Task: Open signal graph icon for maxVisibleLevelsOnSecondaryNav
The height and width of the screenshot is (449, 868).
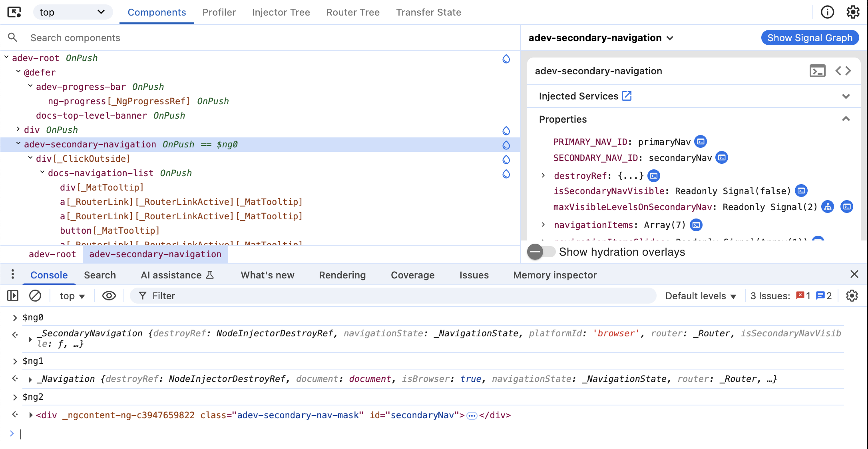Action: click(828, 207)
